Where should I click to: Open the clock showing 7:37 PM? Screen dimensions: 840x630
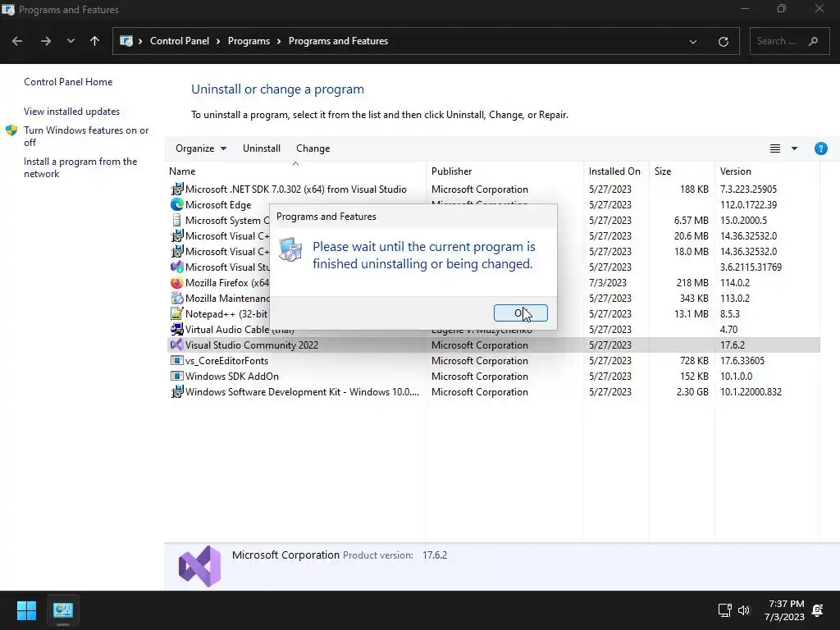[x=784, y=610]
